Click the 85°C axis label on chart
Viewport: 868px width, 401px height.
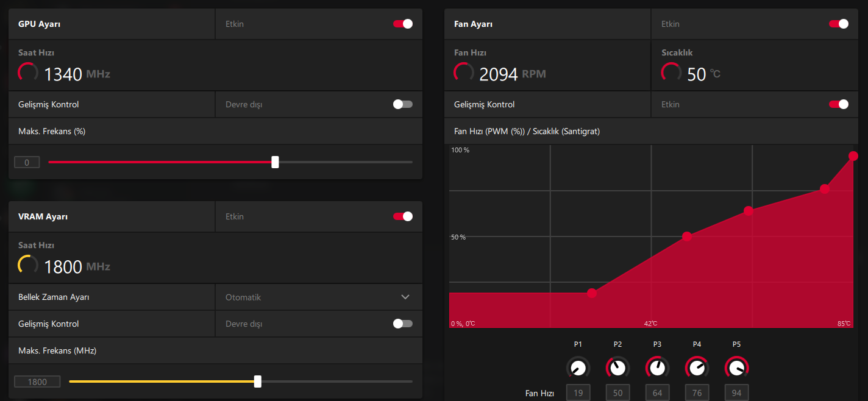pyautogui.click(x=844, y=324)
